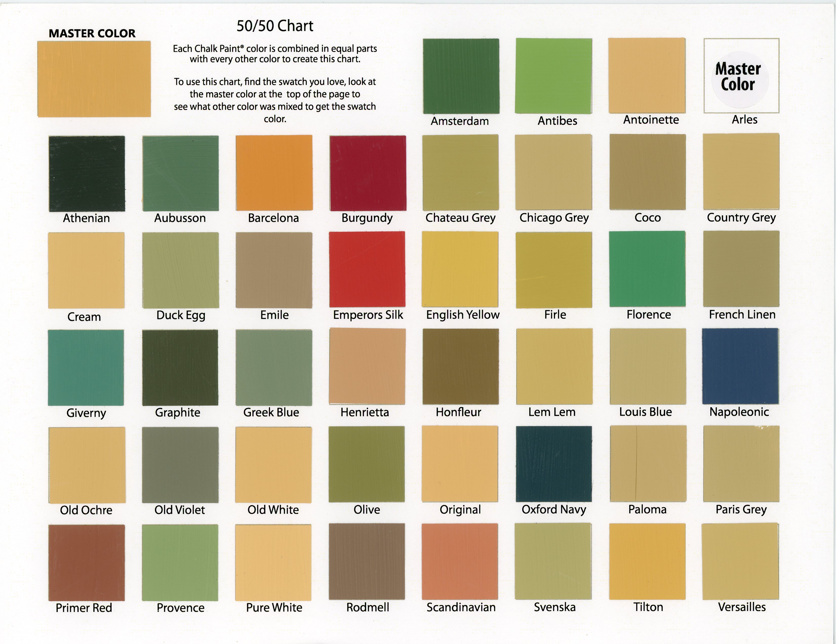Click the Paris Grey swatch
The width and height of the screenshot is (836, 644).
coord(742,464)
